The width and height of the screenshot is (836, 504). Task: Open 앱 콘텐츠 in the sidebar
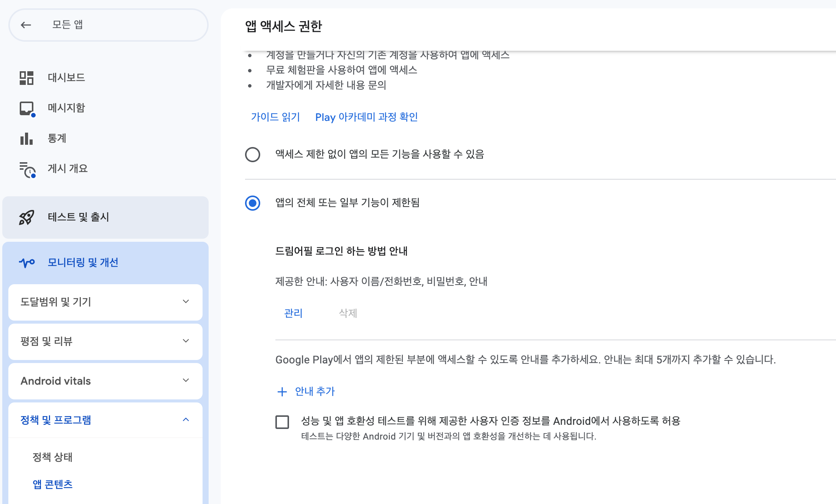coord(52,484)
